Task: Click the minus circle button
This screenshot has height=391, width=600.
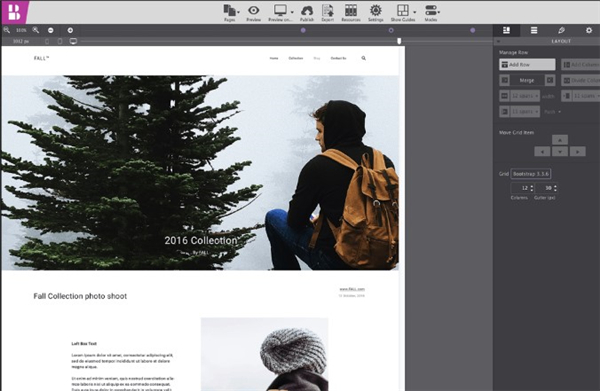Action: tap(51, 30)
